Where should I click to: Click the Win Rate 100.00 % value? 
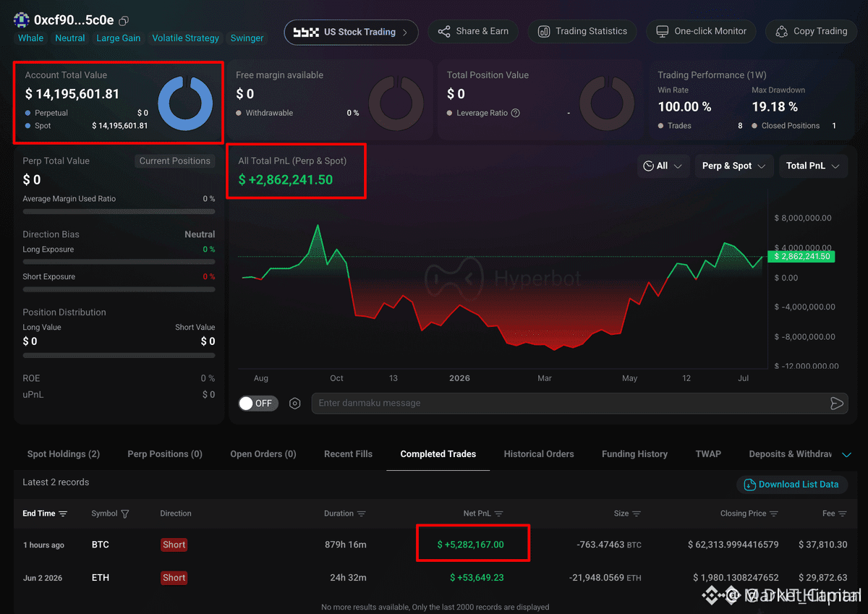[x=684, y=107]
